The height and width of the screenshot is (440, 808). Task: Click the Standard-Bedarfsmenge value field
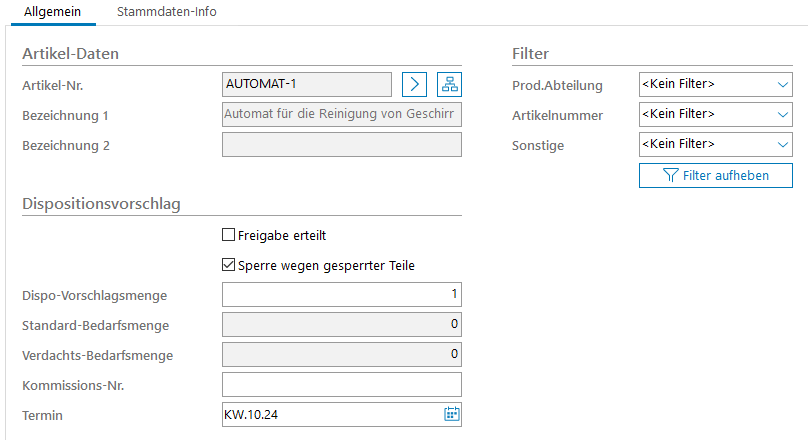(341, 325)
